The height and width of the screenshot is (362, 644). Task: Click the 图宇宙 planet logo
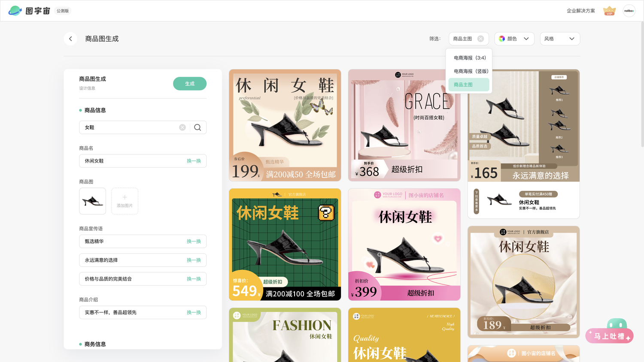pos(15,11)
